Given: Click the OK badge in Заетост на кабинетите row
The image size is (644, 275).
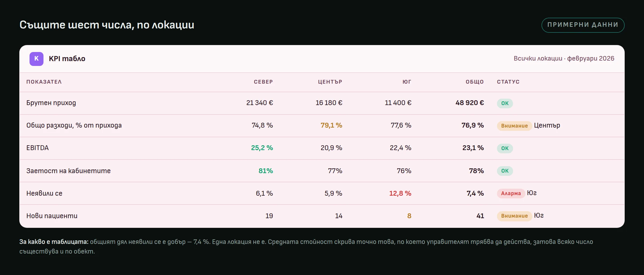Looking at the screenshot, I should 505,171.
